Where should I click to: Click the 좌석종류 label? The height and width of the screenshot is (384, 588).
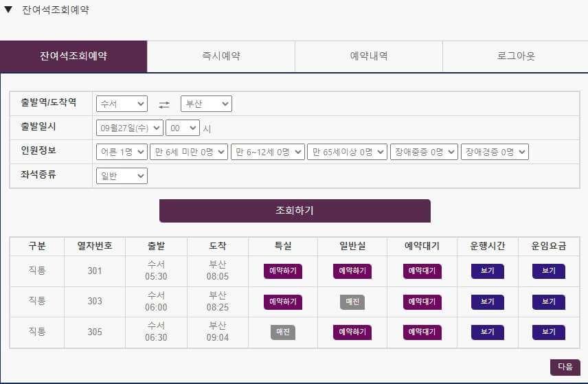(x=38, y=174)
